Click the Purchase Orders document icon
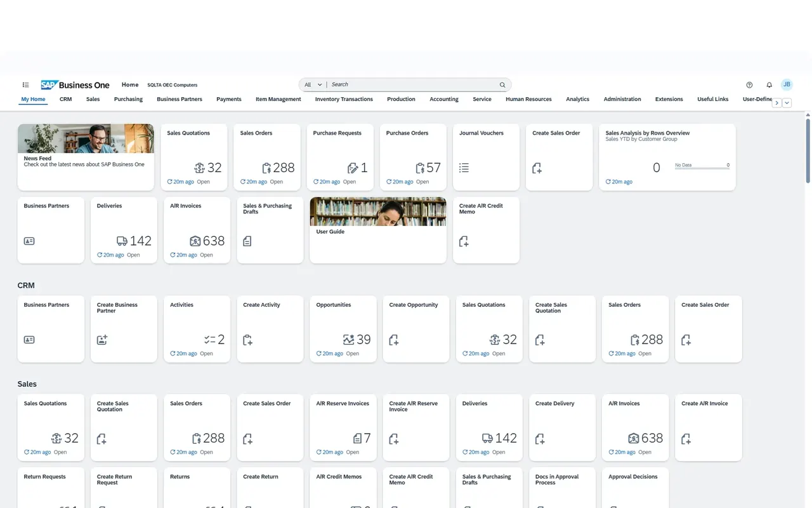This screenshot has height=508, width=812. (x=420, y=168)
